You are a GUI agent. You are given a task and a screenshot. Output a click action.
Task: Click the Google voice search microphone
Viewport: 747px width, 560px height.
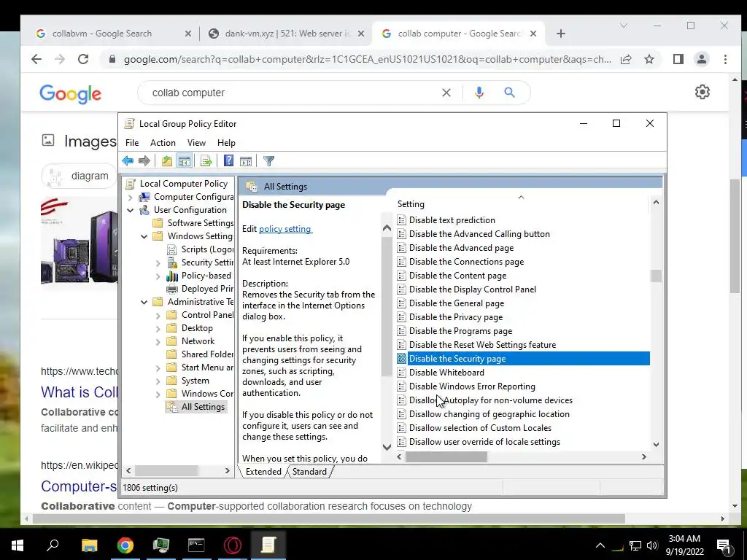479,93
